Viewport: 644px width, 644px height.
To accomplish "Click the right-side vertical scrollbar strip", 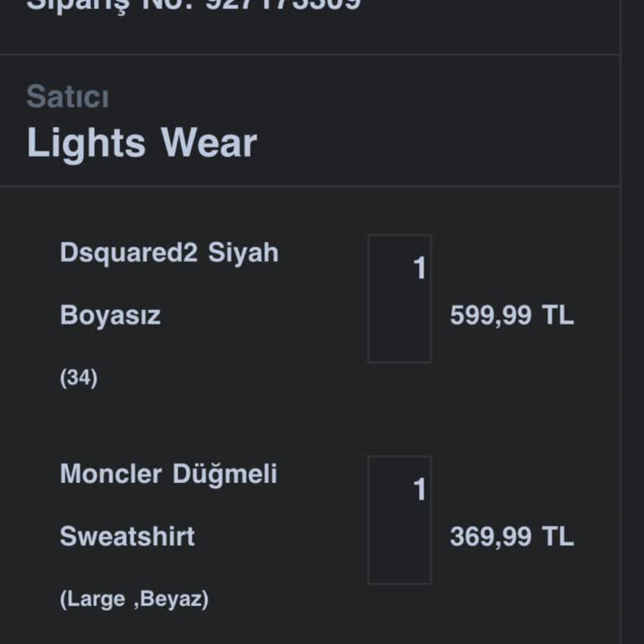I will 631,335.
